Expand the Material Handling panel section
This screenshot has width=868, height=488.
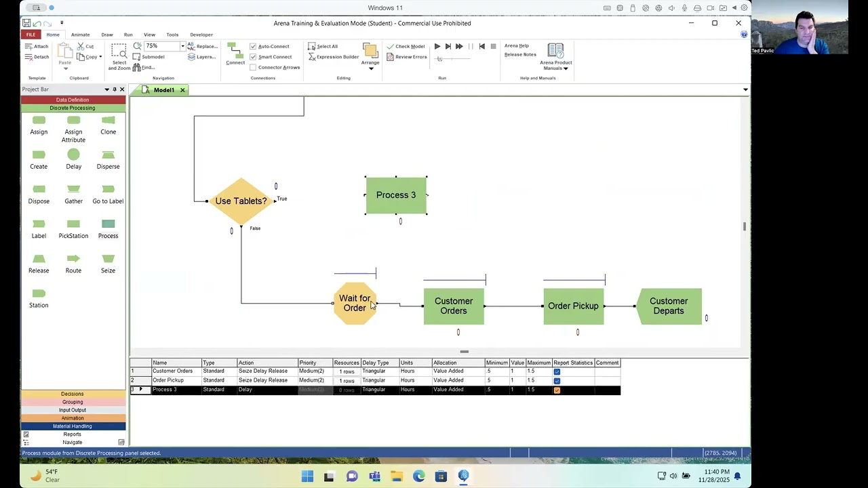tap(73, 426)
